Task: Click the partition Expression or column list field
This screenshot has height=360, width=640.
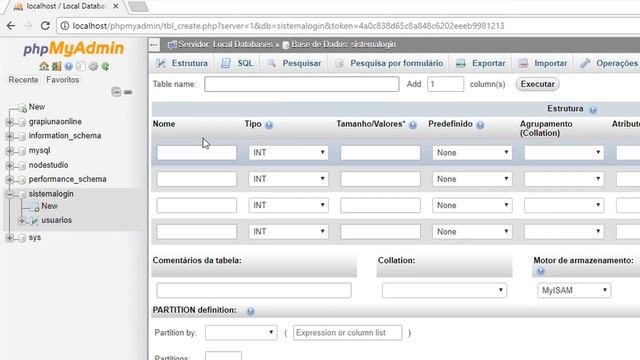Action: [x=347, y=333]
